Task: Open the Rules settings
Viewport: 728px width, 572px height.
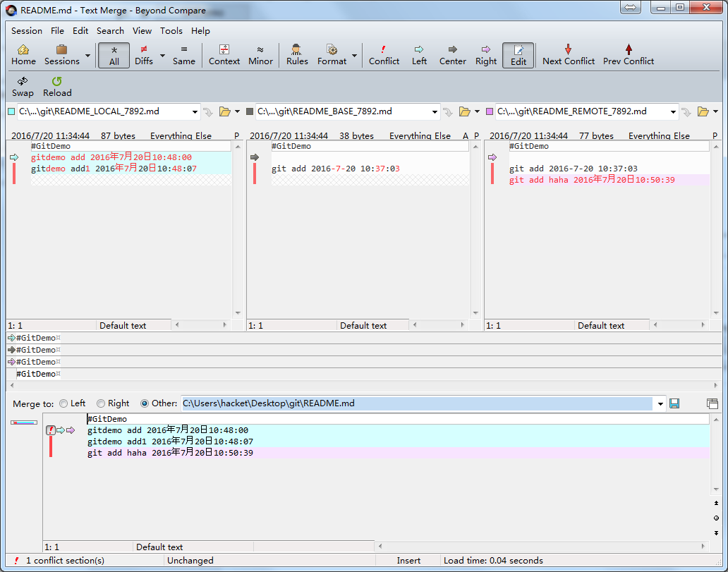Action: (297, 55)
